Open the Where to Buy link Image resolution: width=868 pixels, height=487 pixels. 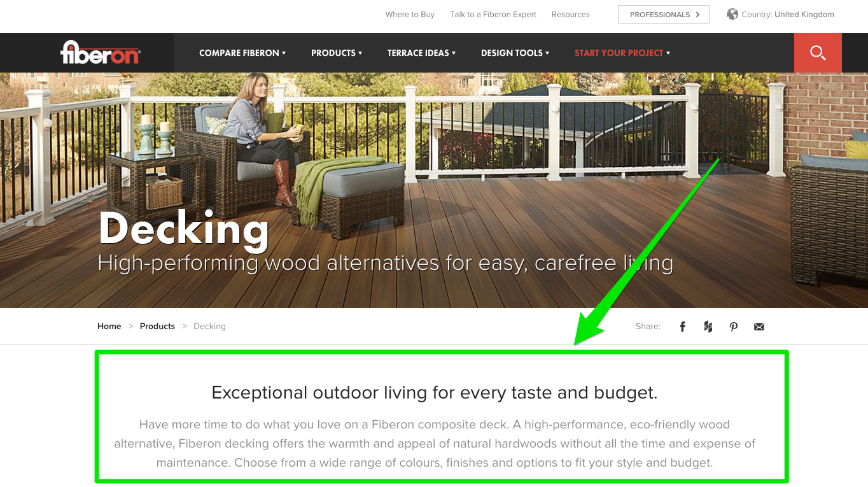pos(410,15)
